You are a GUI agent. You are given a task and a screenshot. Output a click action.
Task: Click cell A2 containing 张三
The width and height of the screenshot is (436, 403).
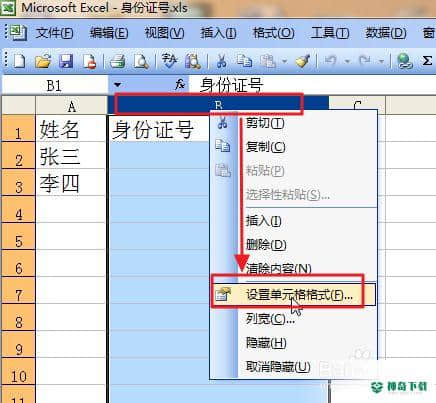coord(71,156)
